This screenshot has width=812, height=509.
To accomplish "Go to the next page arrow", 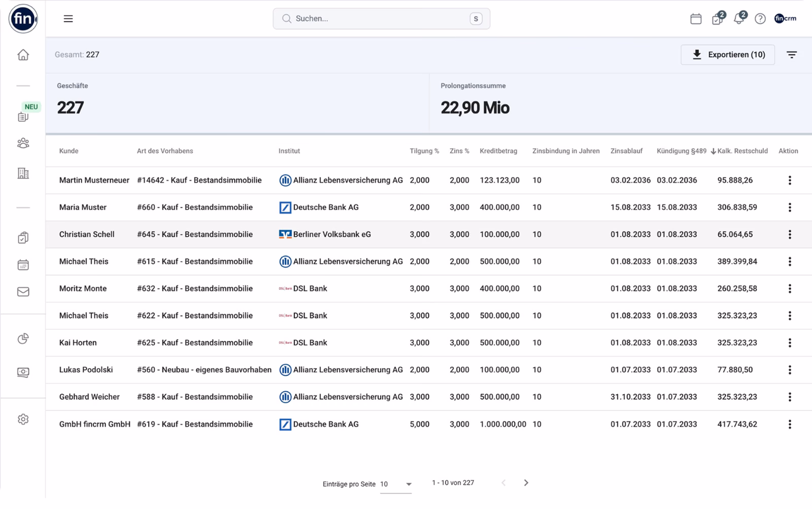I will coord(526,483).
